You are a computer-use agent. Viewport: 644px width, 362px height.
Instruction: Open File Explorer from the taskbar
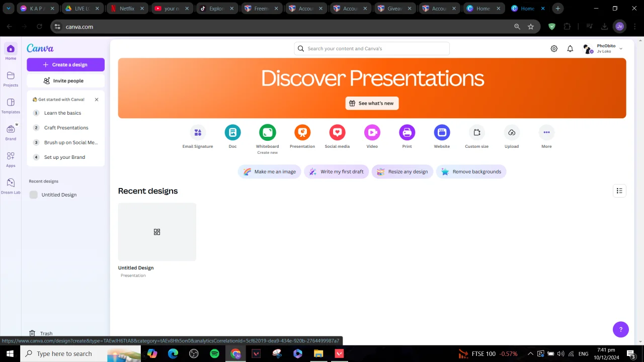coord(318,354)
